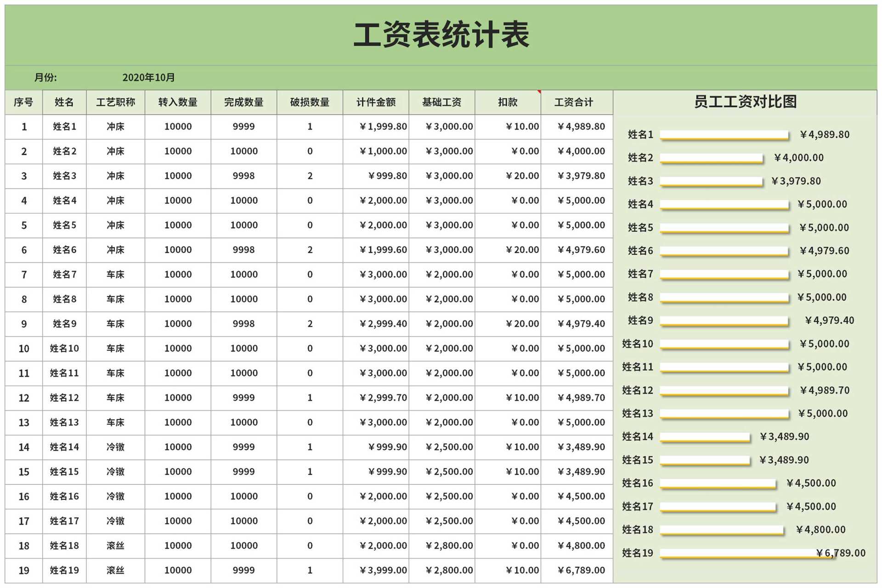
Task: Click the 基础工资 column header
Action: click(442, 102)
